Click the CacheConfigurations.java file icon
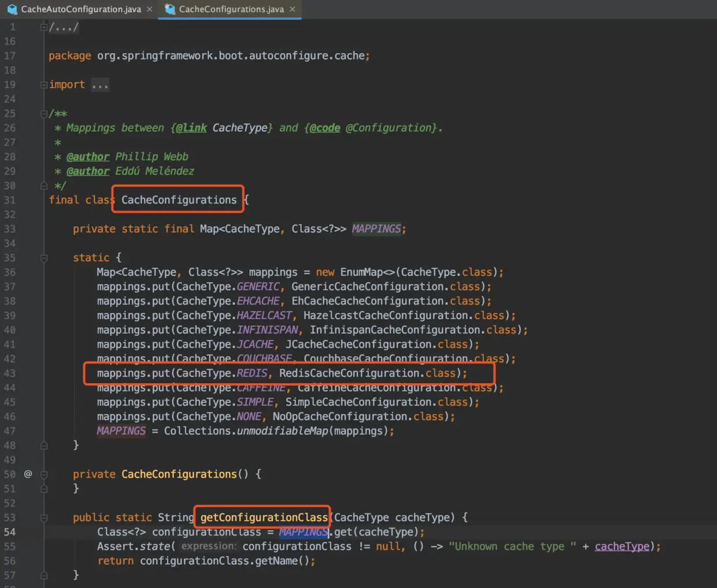Image resolution: width=717 pixels, height=588 pixels. [x=170, y=9]
